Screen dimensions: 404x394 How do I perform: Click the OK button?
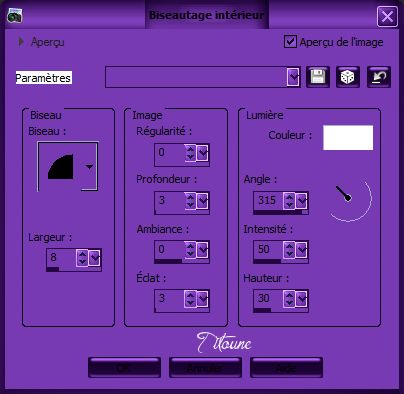[124, 368]
